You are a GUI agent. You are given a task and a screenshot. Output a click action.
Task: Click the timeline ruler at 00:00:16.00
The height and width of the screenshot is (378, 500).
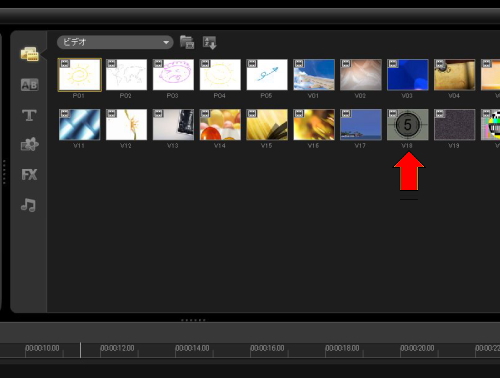(267, 348)
